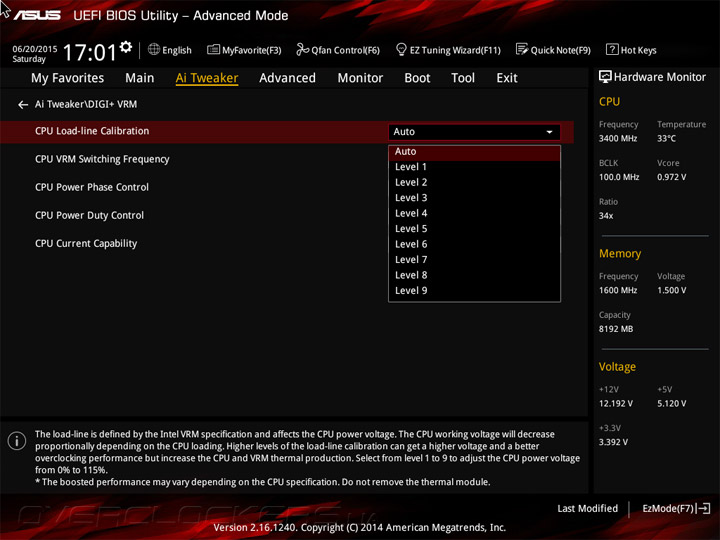This screenshot has height=540, width=720.
Task: Click the Hardware Monitor screen icon
Action: coord(605,77)
